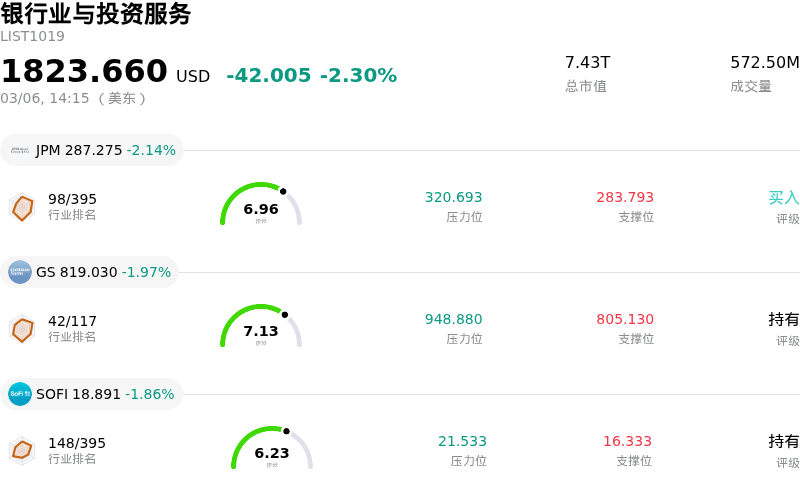Screen dimensions: 800x488
Task: Click the JPMorgan company logo icon
Action: 20,150
